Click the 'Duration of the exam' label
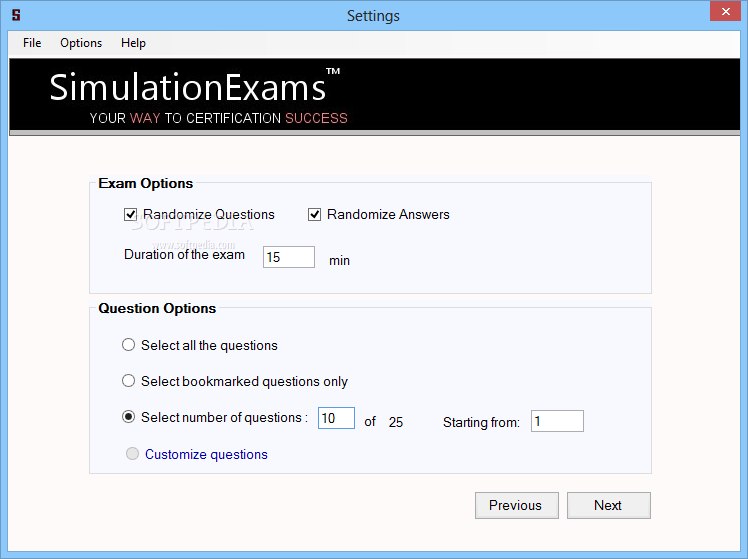Screen dimensions: 748x559 point(184,255)
